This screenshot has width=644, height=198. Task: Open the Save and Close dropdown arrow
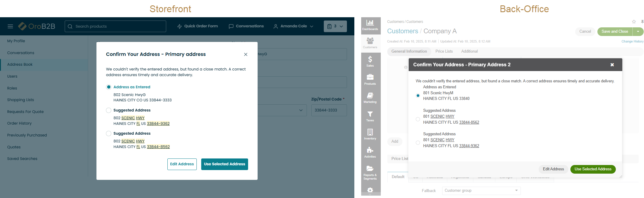coord(638,32)
